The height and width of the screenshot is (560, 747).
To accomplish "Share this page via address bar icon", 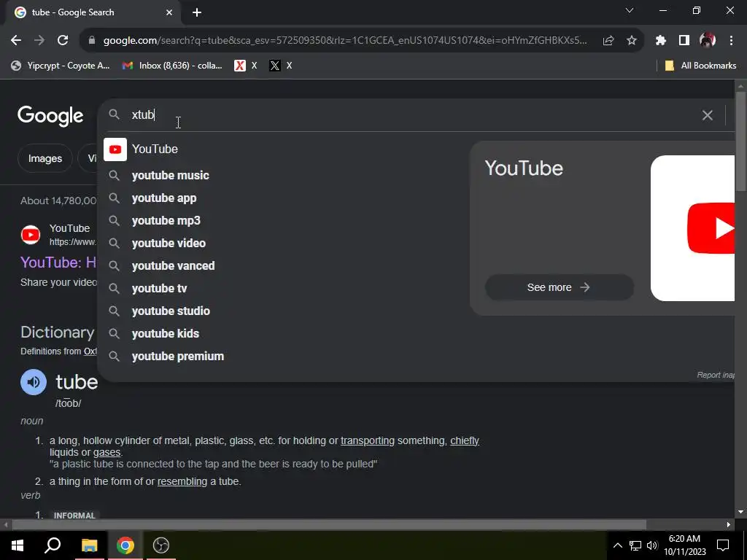I will pos(608,41).
